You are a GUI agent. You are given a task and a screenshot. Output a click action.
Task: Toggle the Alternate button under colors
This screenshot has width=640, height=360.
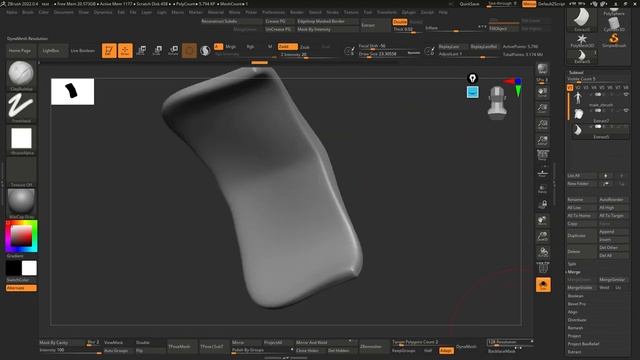tap(21, 288)
